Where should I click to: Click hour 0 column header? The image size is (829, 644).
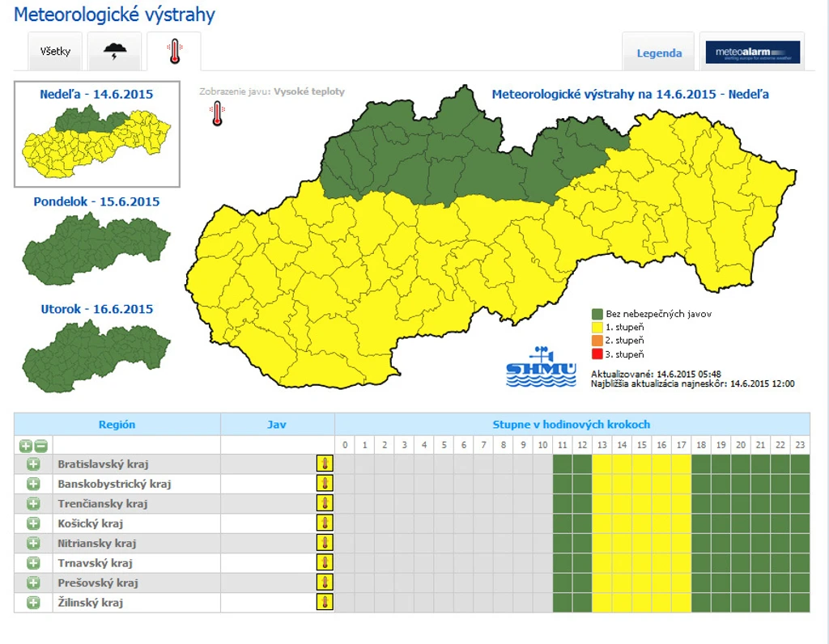[345, 445]
